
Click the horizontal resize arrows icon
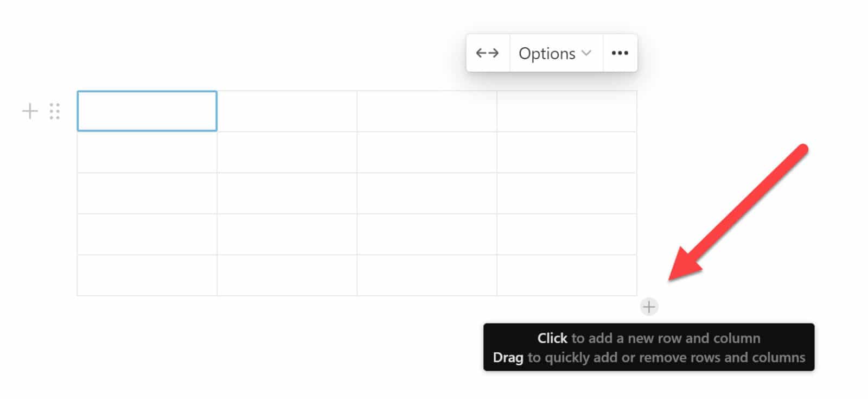click(488, 53)
